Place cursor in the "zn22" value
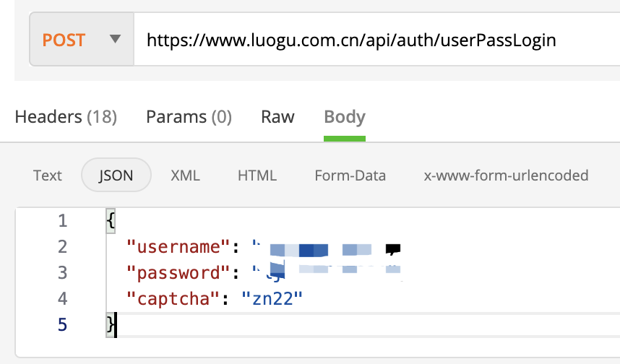620x364 pixels. point(271,299)
